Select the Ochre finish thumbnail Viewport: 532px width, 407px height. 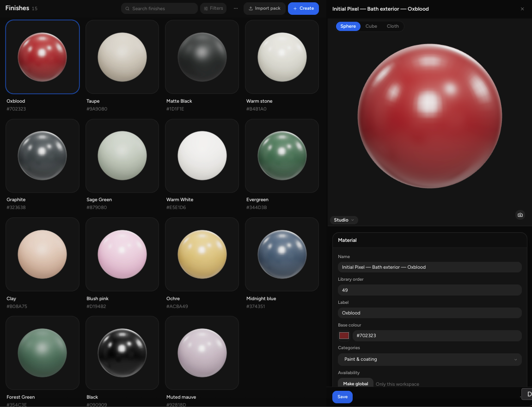(x=202, y=254)
